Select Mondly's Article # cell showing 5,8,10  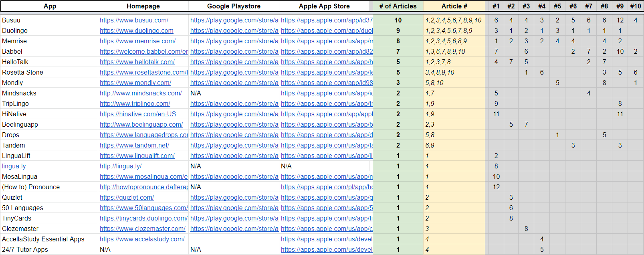point(454,83)
